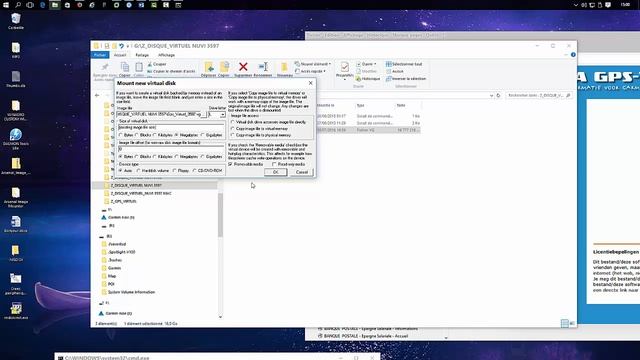Open the Corbeille desktop icon
Image resolution: width=640 pixels, height=360 pixels.
tap(16, 21)
